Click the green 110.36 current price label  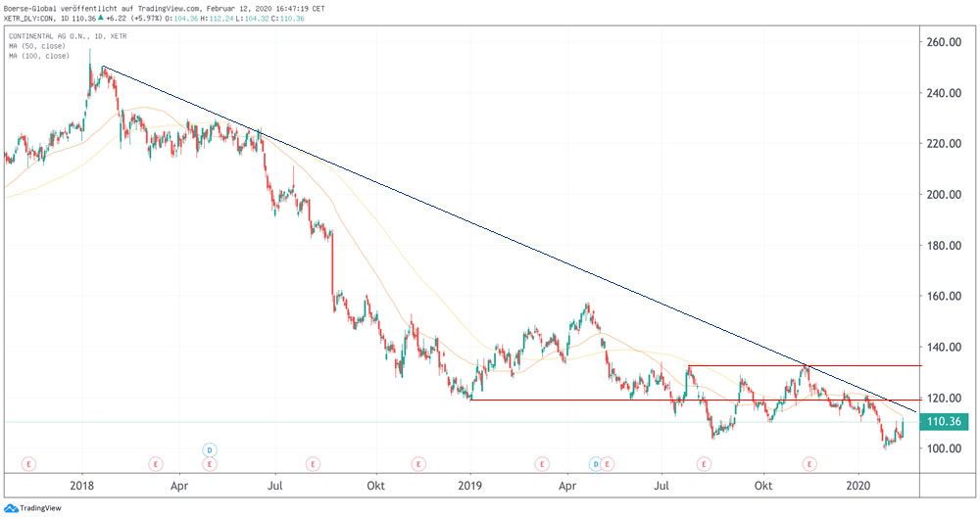pos(944,422)
